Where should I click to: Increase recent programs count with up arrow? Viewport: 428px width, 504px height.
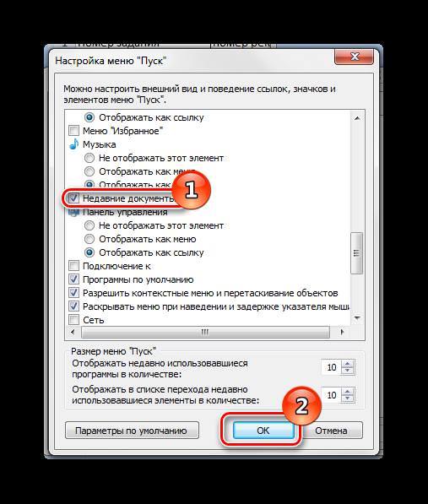pos(347,364)
